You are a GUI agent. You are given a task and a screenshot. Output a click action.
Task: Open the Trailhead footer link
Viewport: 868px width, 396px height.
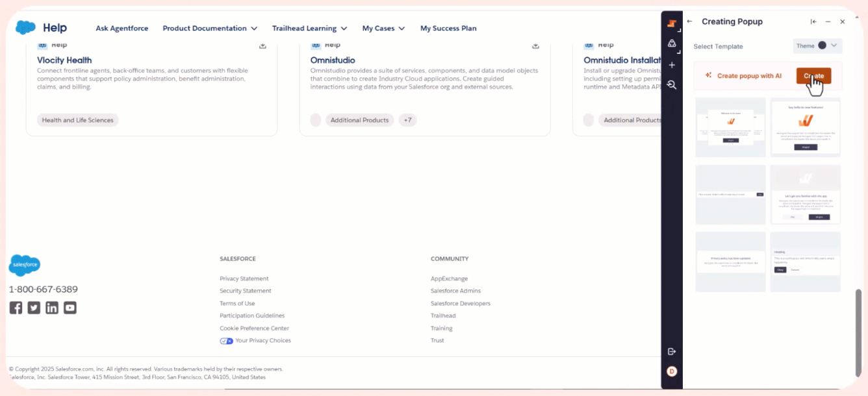tap(443, 316)
